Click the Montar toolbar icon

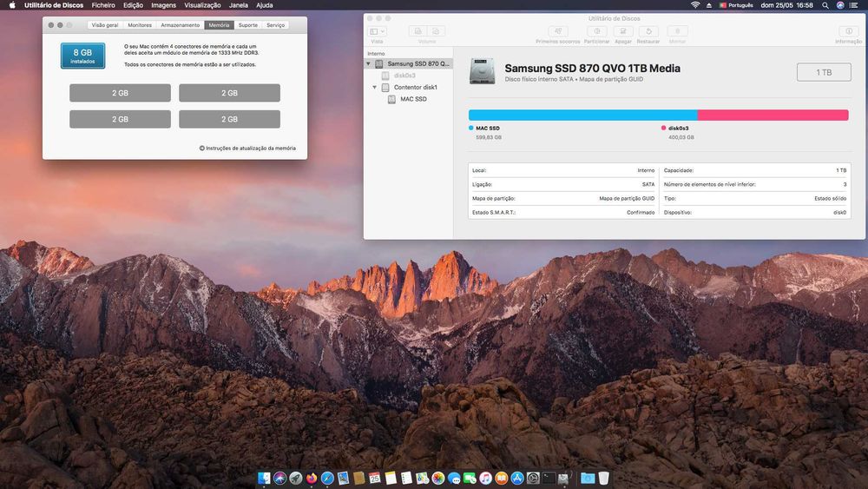pos(677,31)
